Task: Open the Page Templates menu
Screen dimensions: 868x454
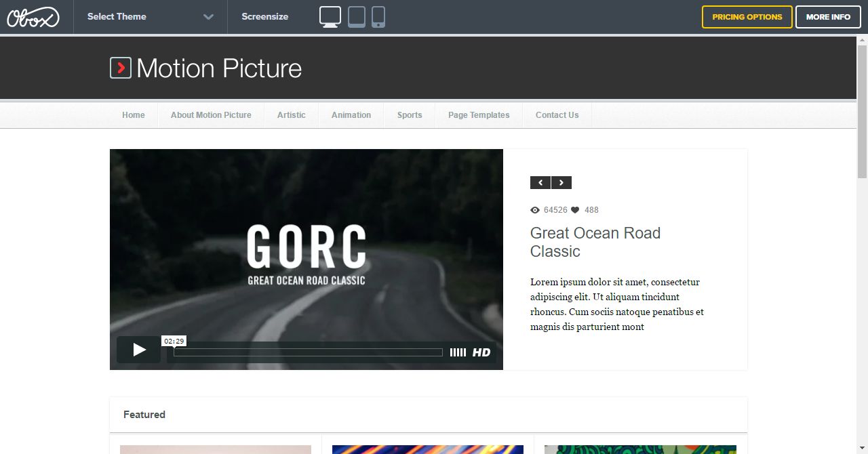Action: [479, 115]
